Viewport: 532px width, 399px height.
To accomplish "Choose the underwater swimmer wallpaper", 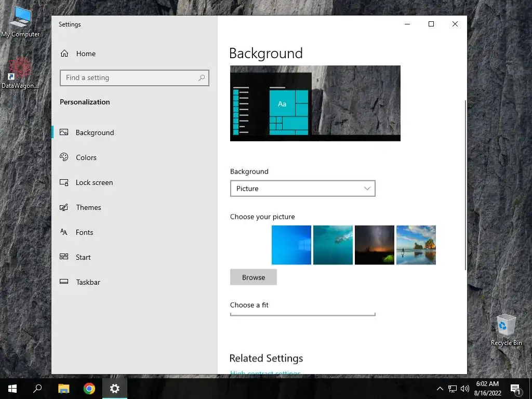I will pyautogui.click(x=333, y=245).
